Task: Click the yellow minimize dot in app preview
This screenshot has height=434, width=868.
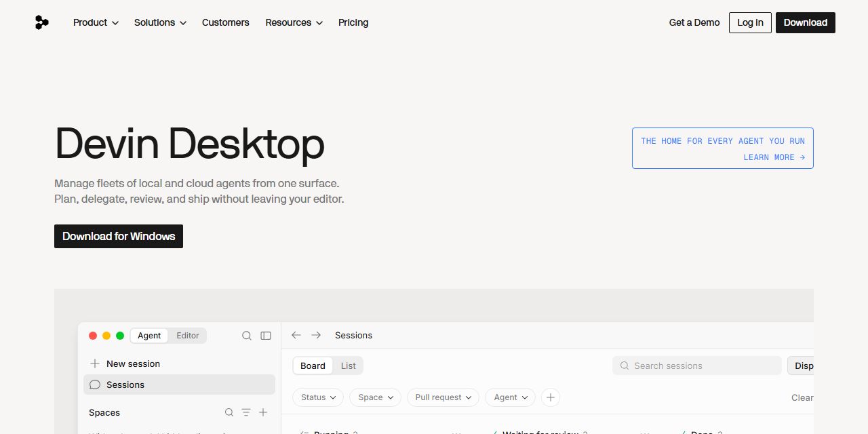Action: 106,336
